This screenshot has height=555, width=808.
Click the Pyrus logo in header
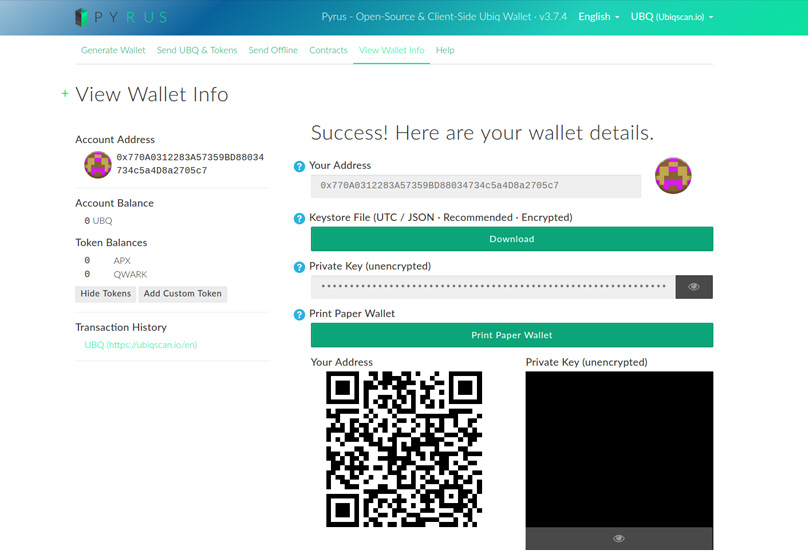click(x=121, y=17)
